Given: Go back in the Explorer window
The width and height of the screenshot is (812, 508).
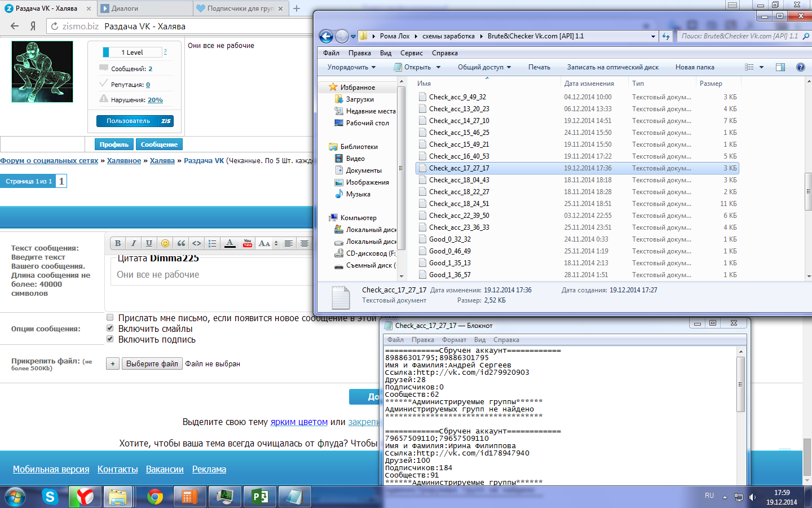Looking at the screenshot, I should coord(326,36).
